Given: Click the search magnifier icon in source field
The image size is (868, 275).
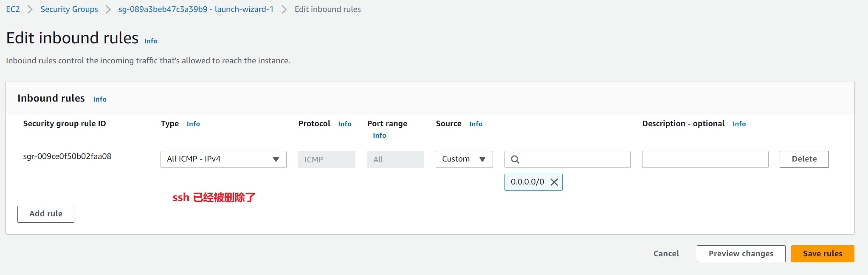Looking at the screenshot, I should (515, 159).
